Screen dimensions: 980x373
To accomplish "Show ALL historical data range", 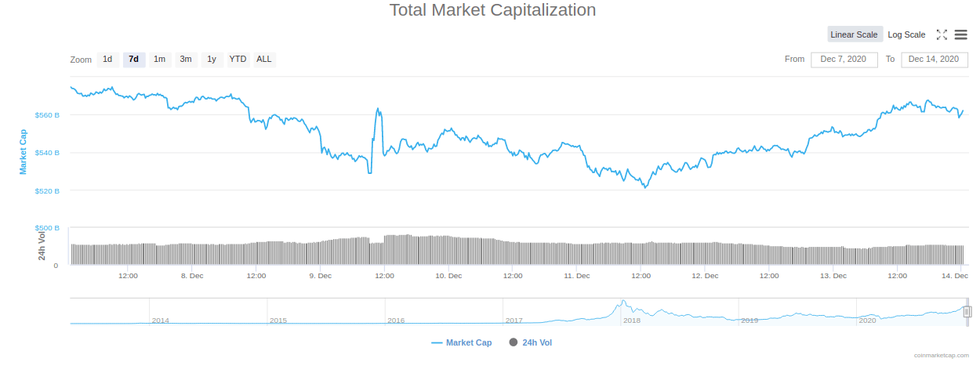I will tap(264, 60).
